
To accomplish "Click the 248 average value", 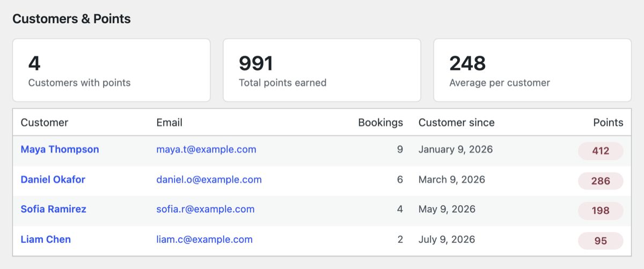I will coord(467,63).
